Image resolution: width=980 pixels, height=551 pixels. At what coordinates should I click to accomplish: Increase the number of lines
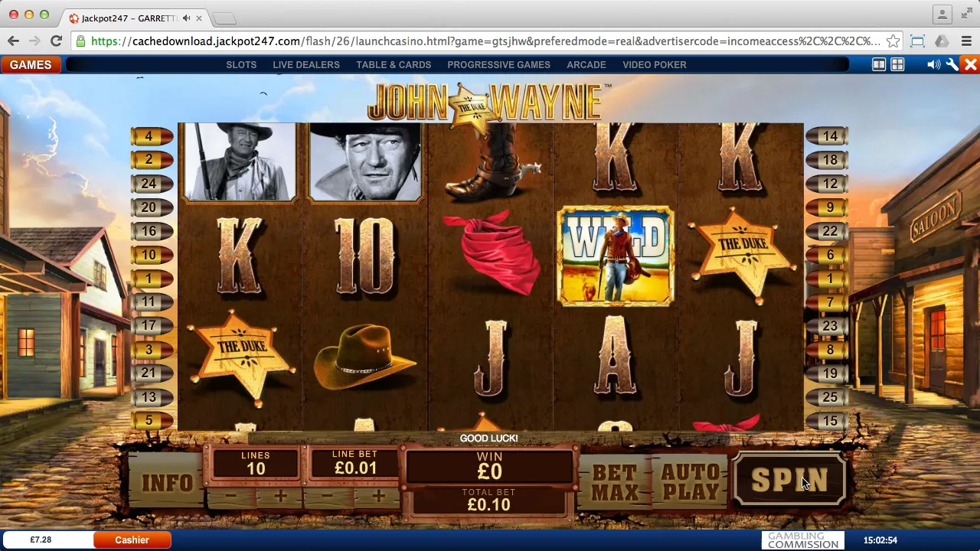point(280,497)
